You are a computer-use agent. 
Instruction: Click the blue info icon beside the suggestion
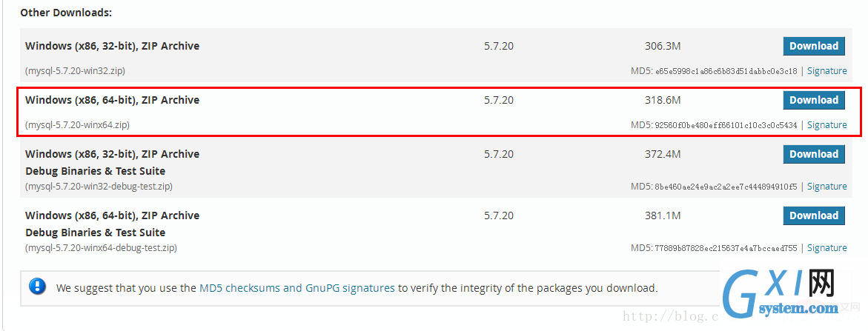pos(38,287)
